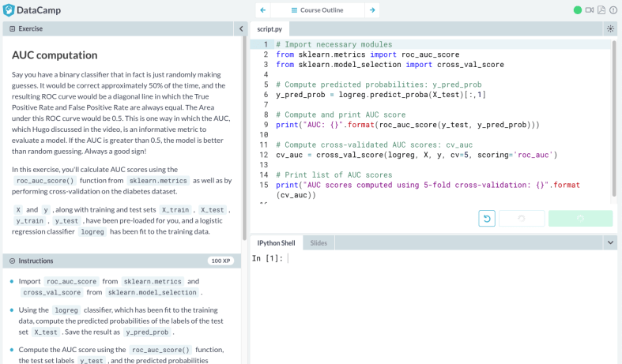Reset code with the undo icon

tap(487, 219)
